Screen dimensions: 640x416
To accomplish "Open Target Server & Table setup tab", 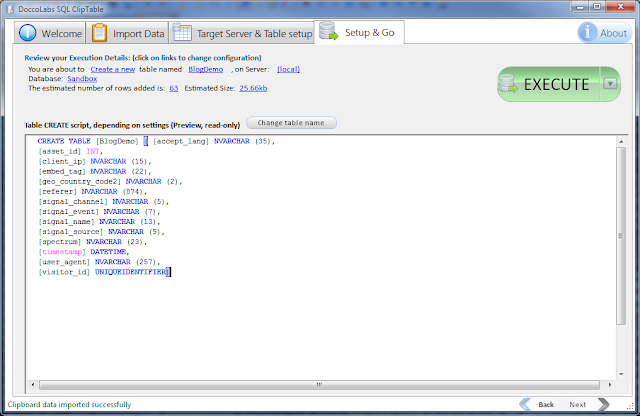I will pos(242,33).
